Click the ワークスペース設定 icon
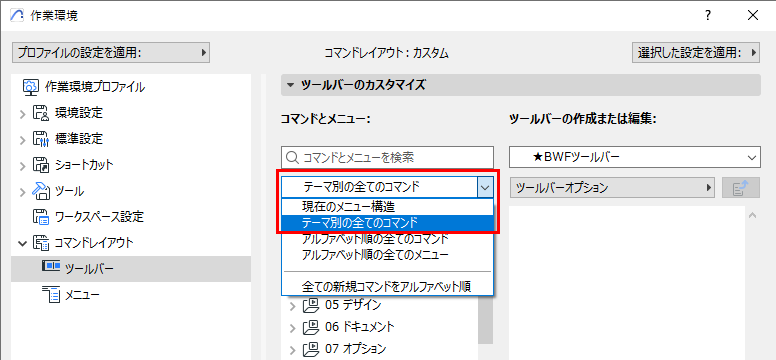 click(x=42, y=216)
